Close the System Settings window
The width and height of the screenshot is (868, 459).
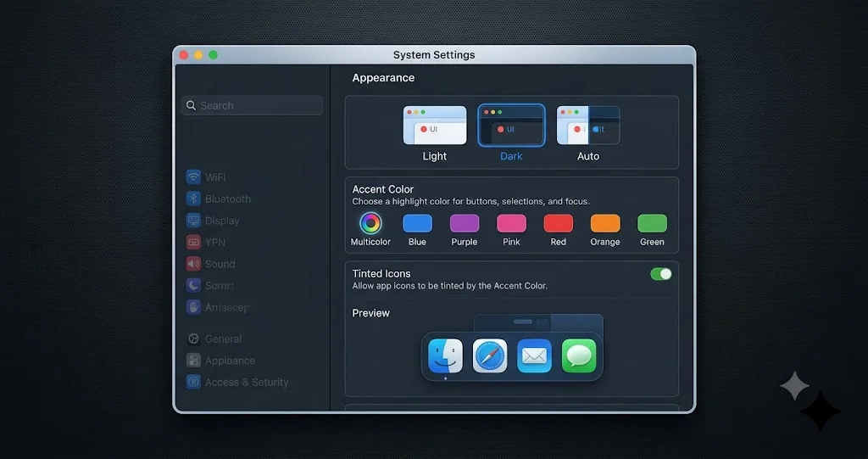(x=184, y=55)
